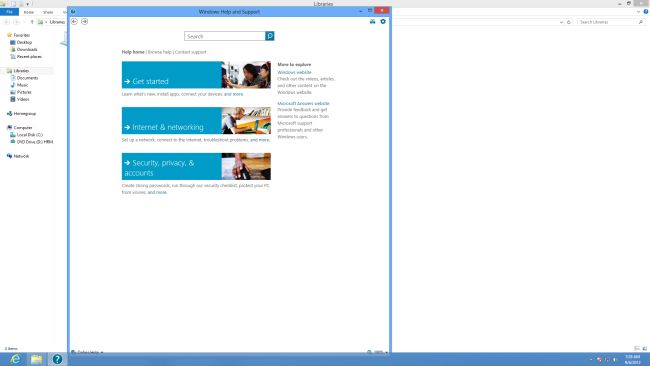Open the Contact support link
The width and height of the screenshot is (650, 366).
[x=190, y=52]
